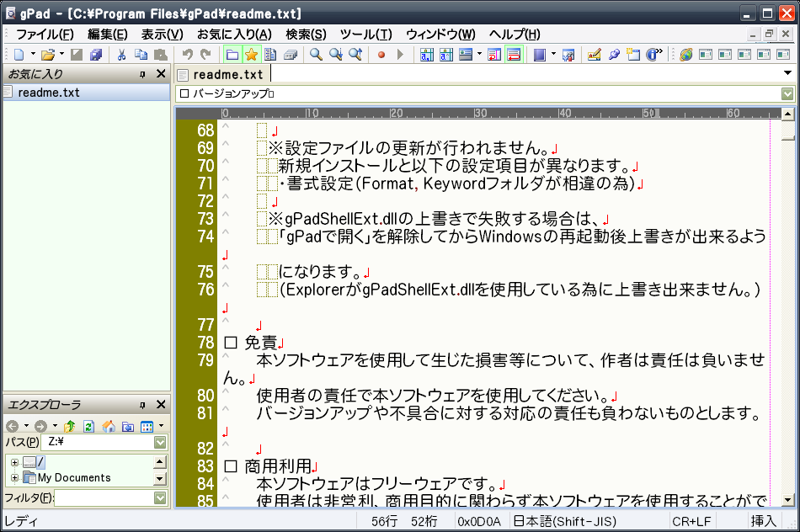Cut selection with the scissors icon
This screenshot has height=532, width=800.
click(121, 54)
